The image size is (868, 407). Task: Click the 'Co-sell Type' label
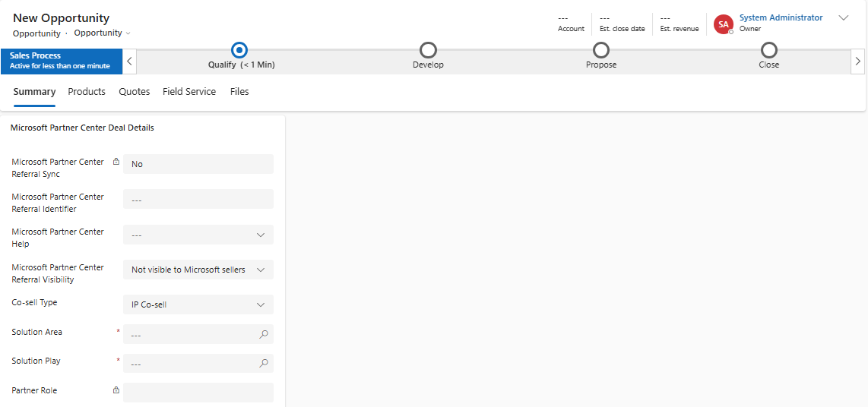(x=34, y=302)
